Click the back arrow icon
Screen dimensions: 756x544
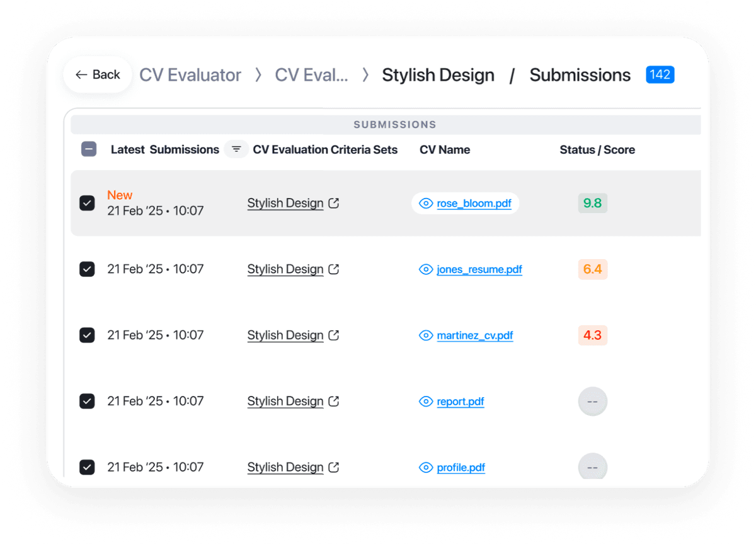point(81,74)
